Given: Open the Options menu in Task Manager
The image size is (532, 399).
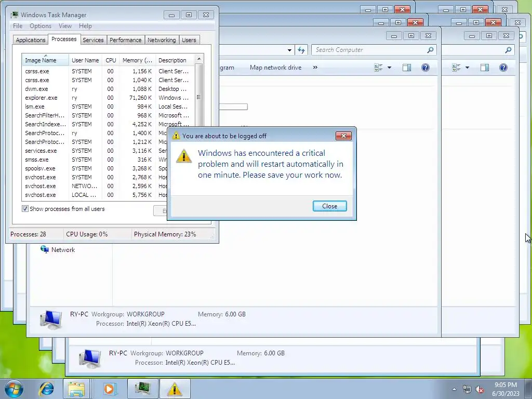Looking at the screenshot, I should [41, 26].
